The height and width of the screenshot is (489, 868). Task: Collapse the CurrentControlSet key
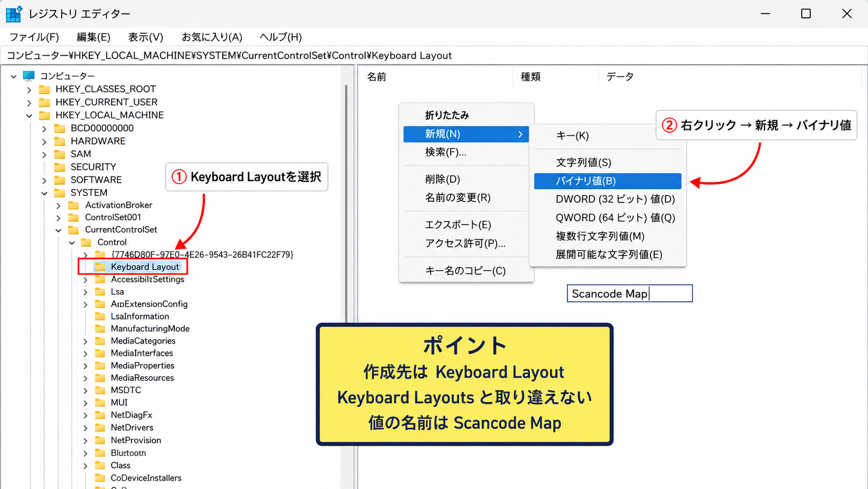[x=59, y=230]
